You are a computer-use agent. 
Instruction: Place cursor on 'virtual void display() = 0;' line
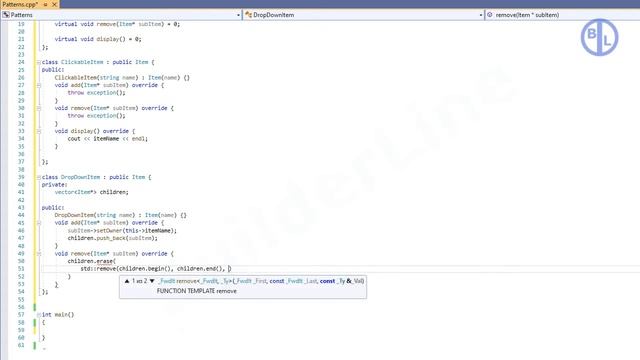(98, 39)
